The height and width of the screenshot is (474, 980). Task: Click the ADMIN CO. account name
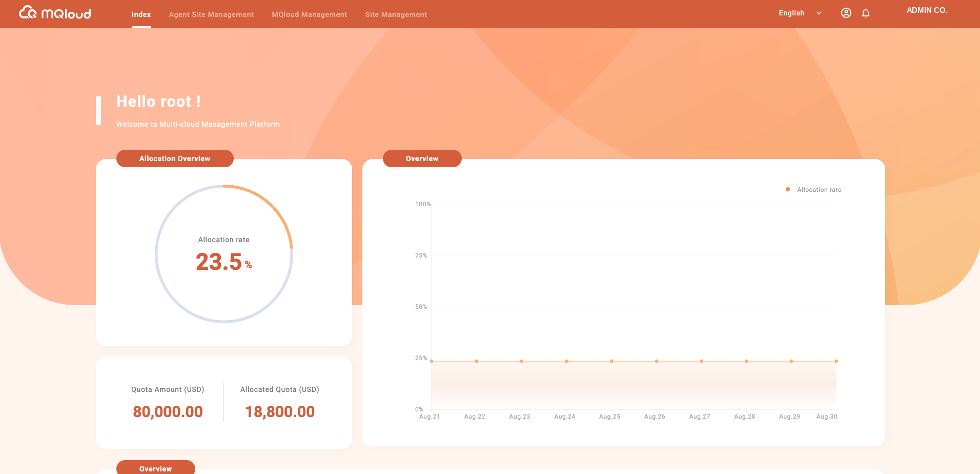(x=927, y=10)
